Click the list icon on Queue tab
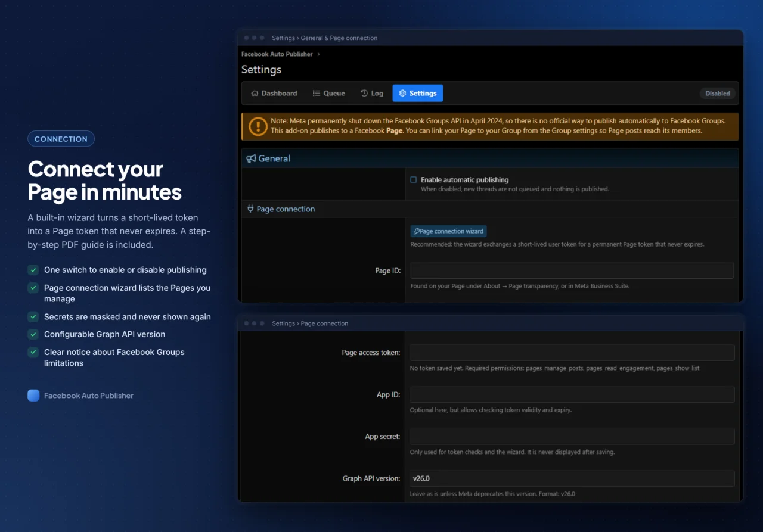The height and width of the screenshot is (532, 763). [317, 93]
